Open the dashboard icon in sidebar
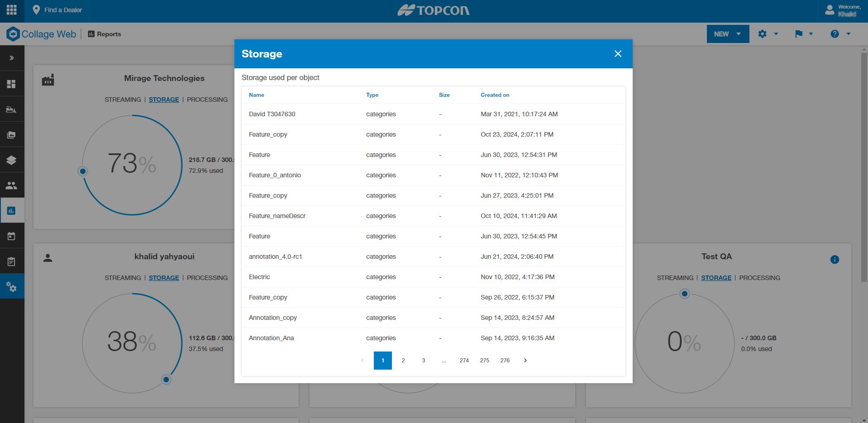Screen dimensions: 868x423 pos(12,84)
